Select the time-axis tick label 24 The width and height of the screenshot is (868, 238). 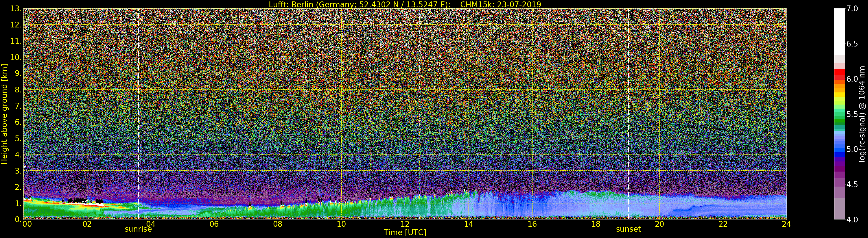(786, 224)
